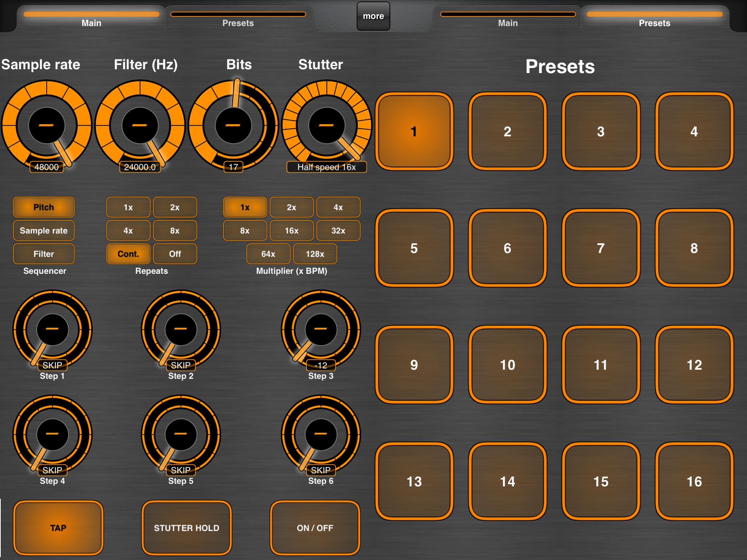Screen dimensions: 747x560
Task: Set Repeats to 1x
Action: (128, 207)
